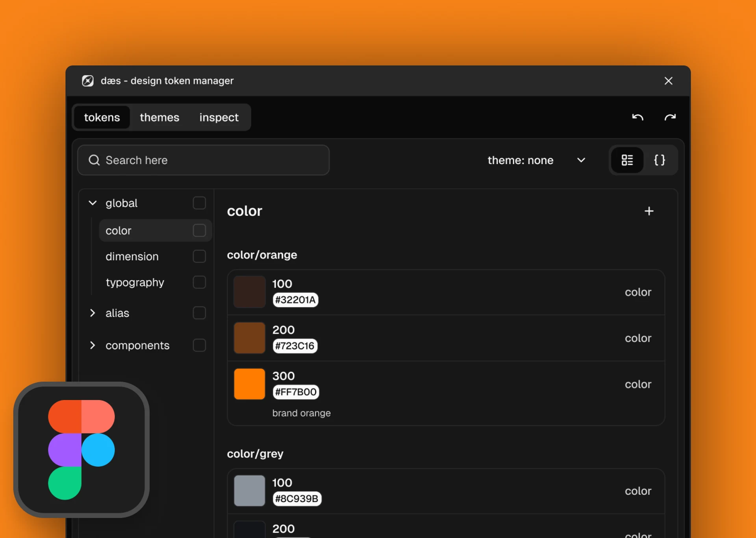Add a new color token
The image size is (756, 538).
click(x=649, y=211)
